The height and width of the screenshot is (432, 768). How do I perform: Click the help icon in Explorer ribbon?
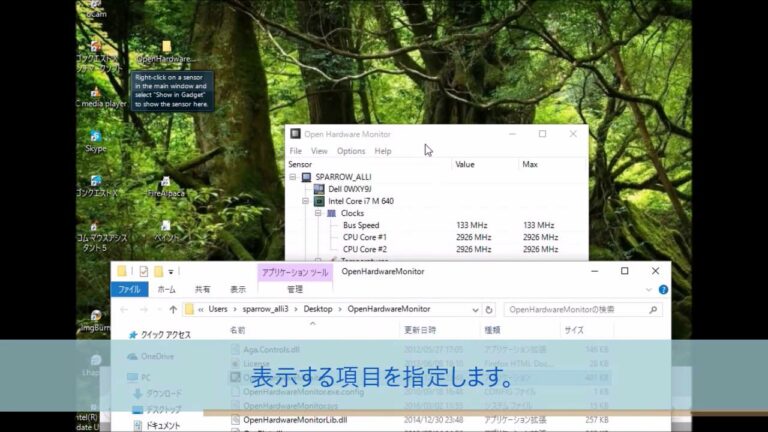tap(663, 289)
